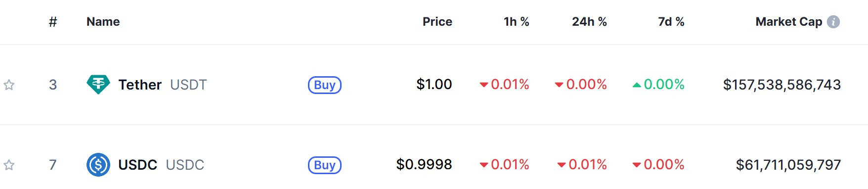Click USDC's red 24h down-arrow indicator

(562, 165)
